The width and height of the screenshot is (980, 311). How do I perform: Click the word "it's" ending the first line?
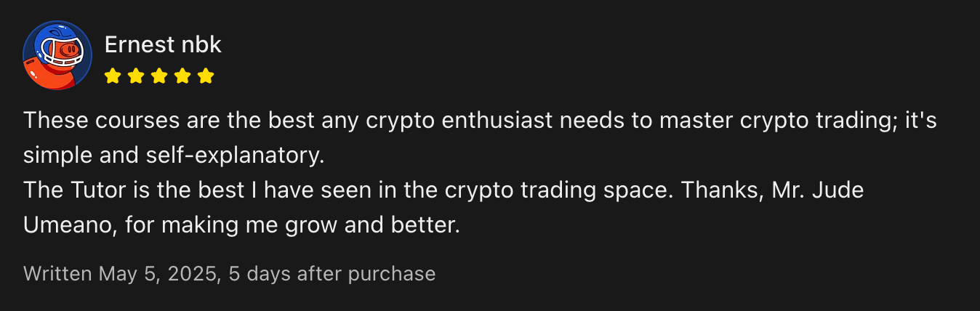tap(920, 121)
